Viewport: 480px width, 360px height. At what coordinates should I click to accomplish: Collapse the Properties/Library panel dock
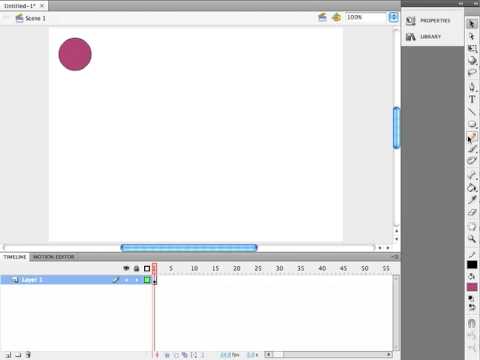click(460, 3)
